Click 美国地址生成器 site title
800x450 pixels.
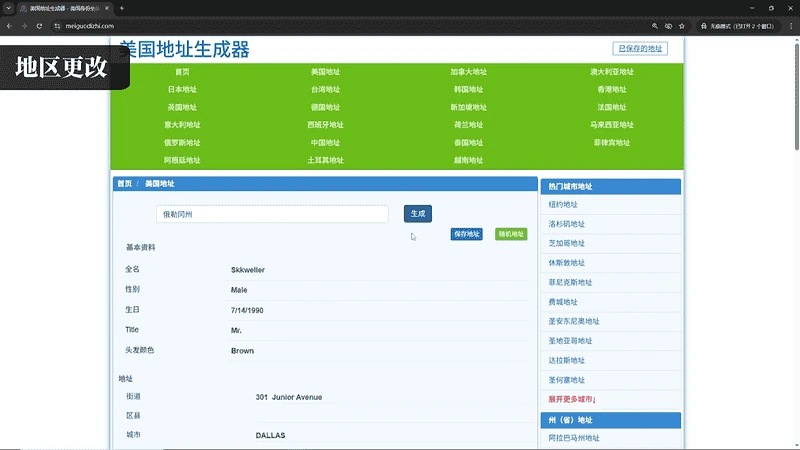click(x=184, y=49)
